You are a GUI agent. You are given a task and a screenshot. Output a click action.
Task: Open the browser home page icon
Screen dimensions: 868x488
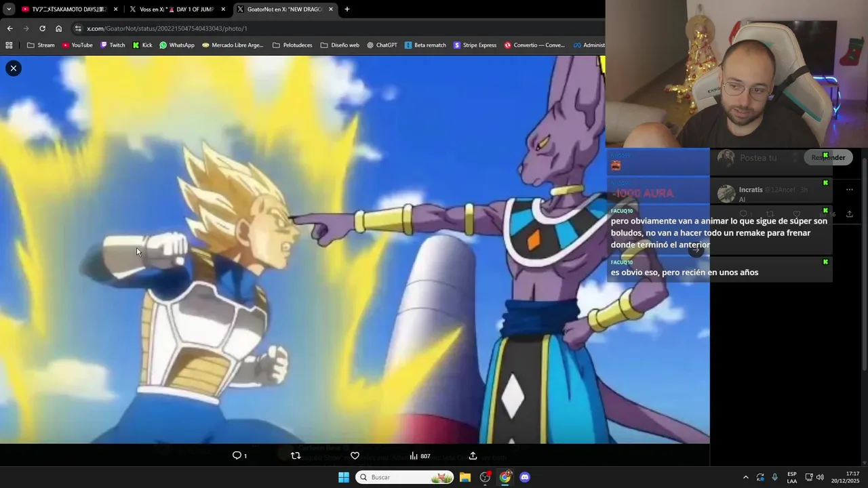click(58, 28)
